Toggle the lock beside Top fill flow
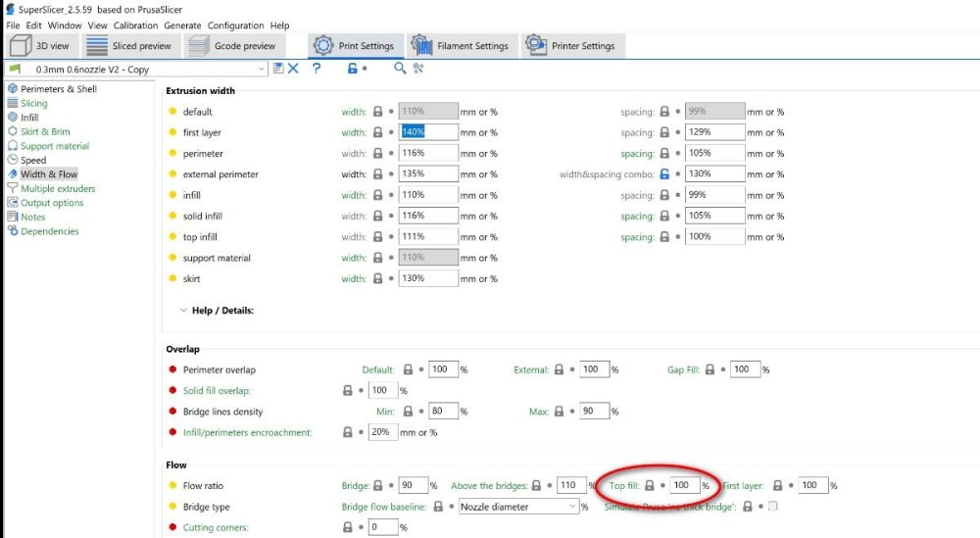 tap(650, 485)
